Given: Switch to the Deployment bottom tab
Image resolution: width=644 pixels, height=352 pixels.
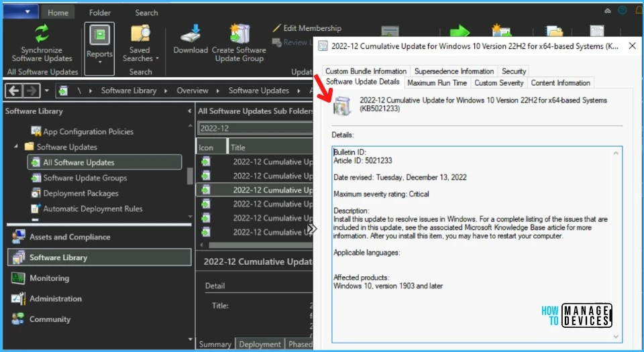Looking at the screenshot, I should pyautogui.click(x=260, y=344).
